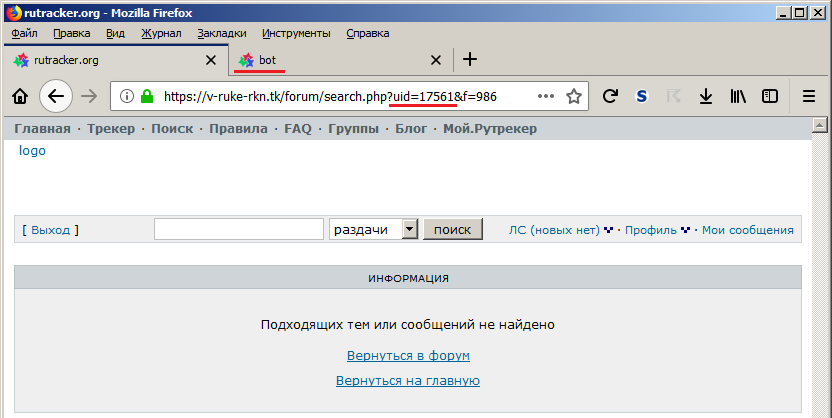This screenshot has height=418, width=832.
Task: Toggle the sidebar view icon
Action: tap(770, 97)
